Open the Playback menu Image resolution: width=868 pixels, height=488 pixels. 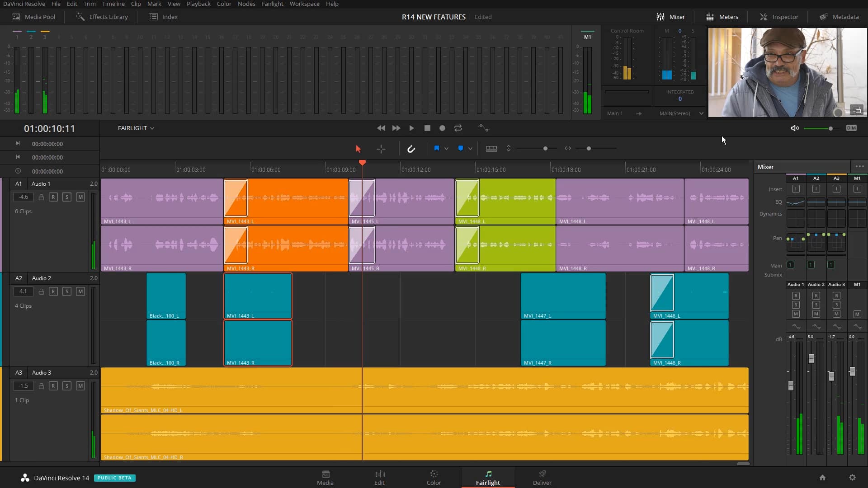coord(198,4)
